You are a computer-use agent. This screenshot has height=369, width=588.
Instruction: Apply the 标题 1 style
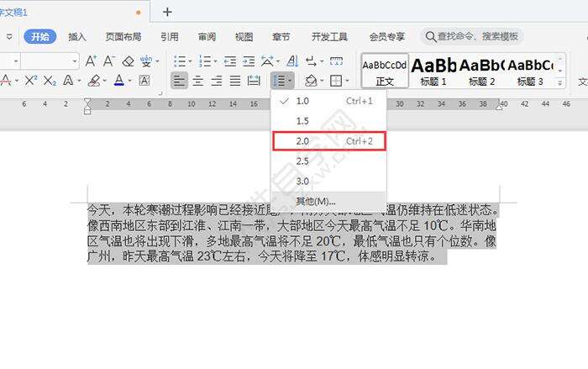coord(433,71)
